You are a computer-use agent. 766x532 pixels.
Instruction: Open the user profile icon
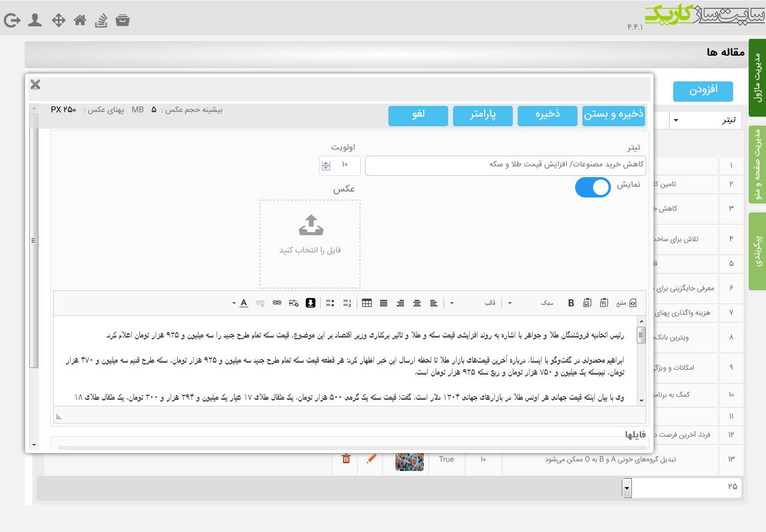(x=35, y=20)
